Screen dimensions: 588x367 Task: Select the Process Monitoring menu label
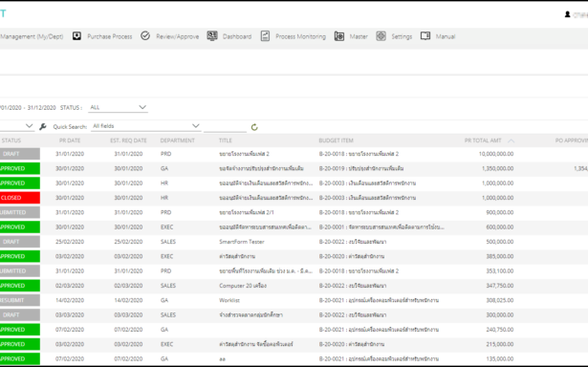[300, 36]
